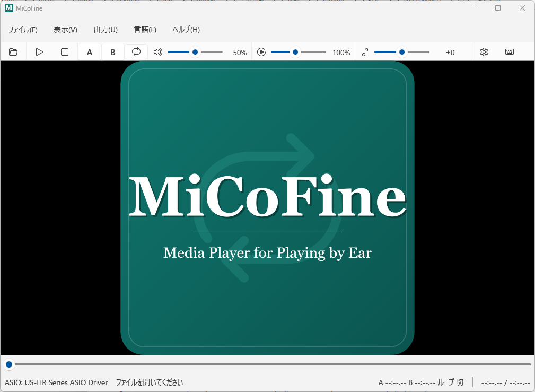Open settings with the gear icon
Image resolution: width=535 pixels, height=392 pixels.
484,52
